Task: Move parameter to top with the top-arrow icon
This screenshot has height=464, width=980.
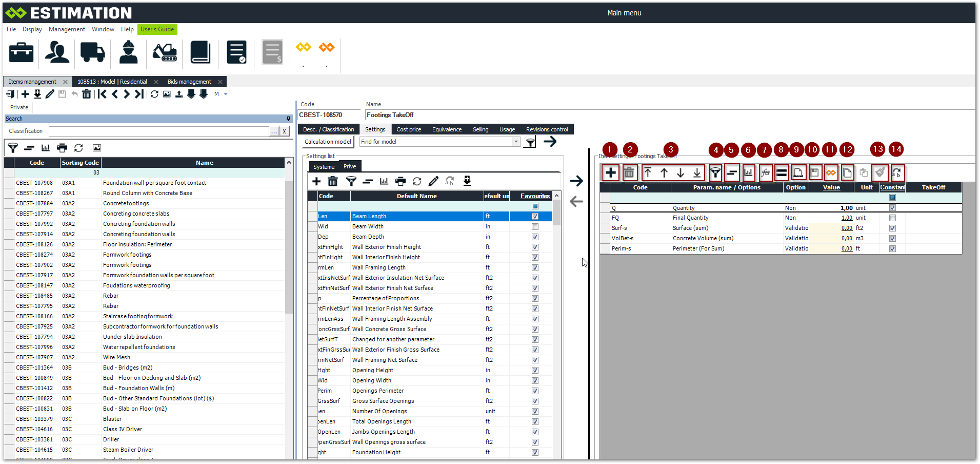Action: coord(648,173)
